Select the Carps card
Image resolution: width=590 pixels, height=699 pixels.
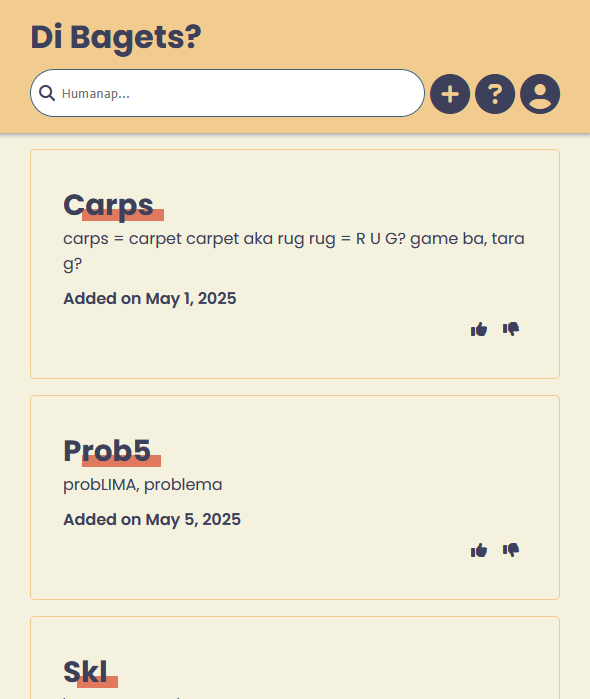click(295, 264)
